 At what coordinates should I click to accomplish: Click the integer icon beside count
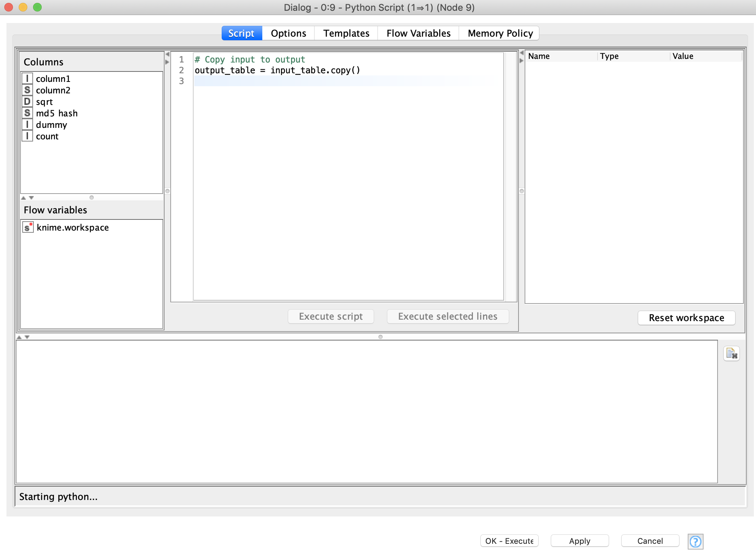point(27,136)
